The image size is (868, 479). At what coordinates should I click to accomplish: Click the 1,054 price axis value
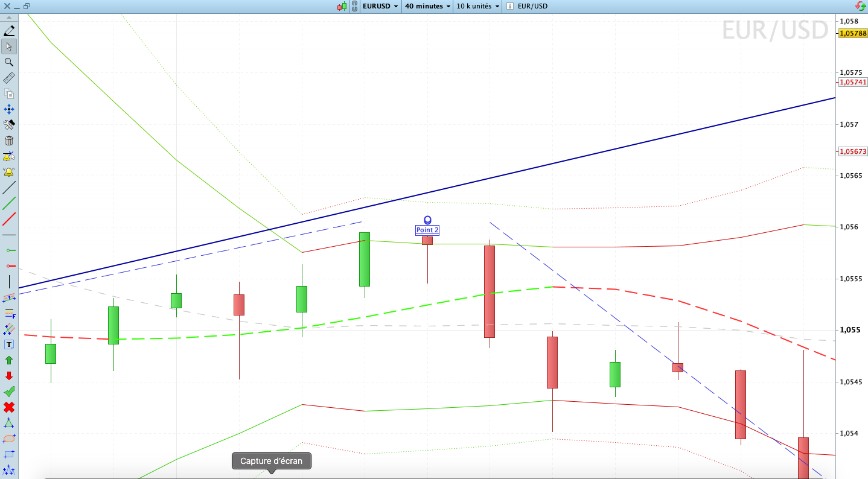tap(849, 433)
